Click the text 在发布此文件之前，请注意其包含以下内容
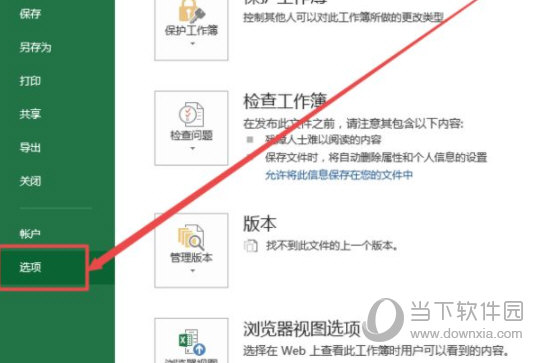 tap(353, 123)
